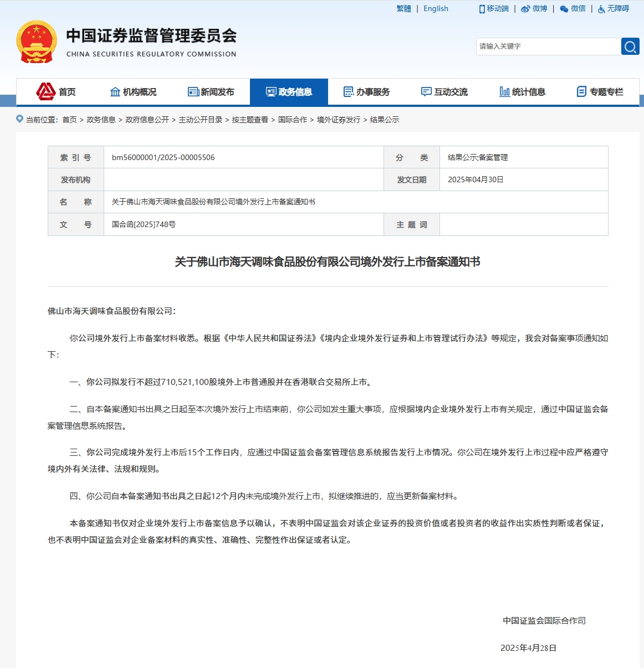Go to 统计信息 section
644x668 pixels.
tap(523, 92)
